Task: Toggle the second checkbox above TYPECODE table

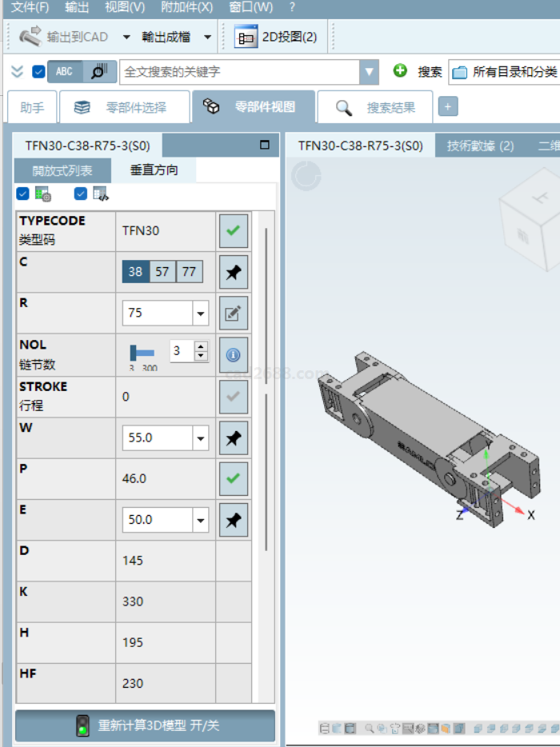Action: click(80, 194)
